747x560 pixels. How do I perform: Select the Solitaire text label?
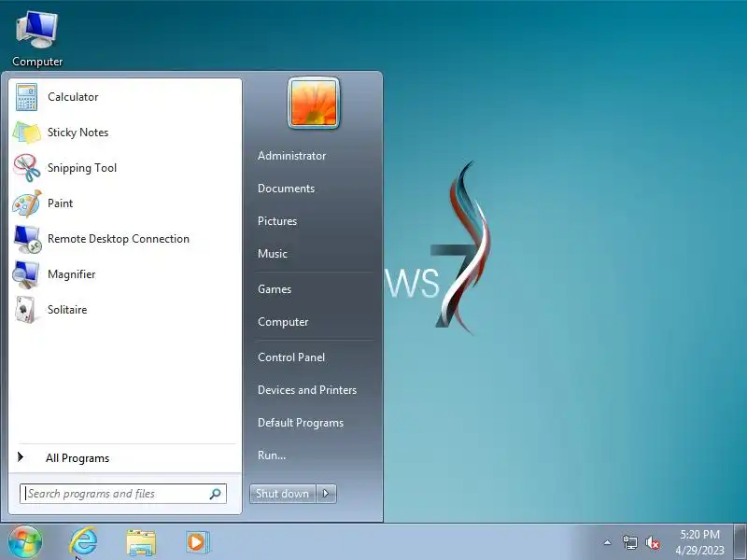click(67, 310)
